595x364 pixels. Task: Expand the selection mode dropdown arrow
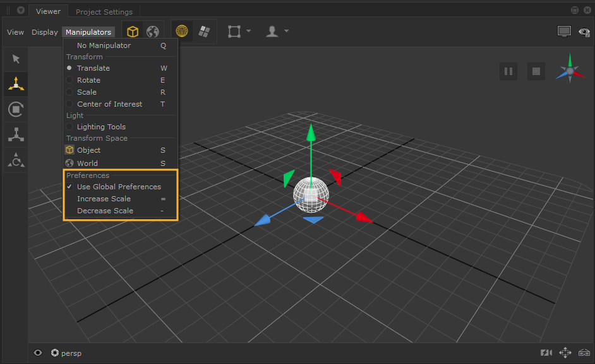(x=249, y=31)
